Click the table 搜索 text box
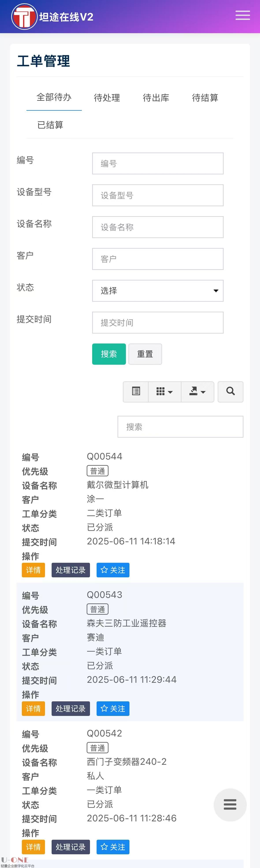The height and width of the screenshot is (868, 260). click(x=180, y=427)
